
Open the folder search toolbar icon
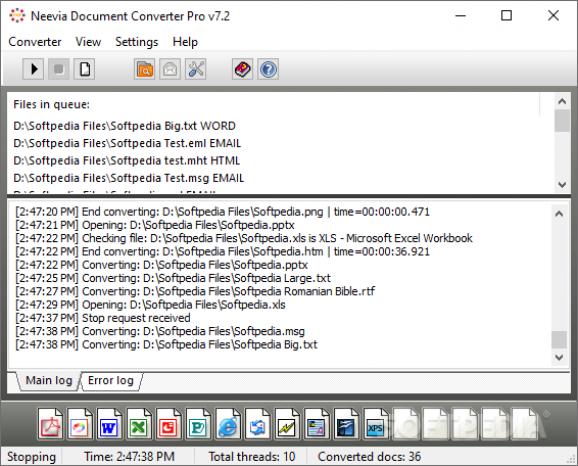144,69
